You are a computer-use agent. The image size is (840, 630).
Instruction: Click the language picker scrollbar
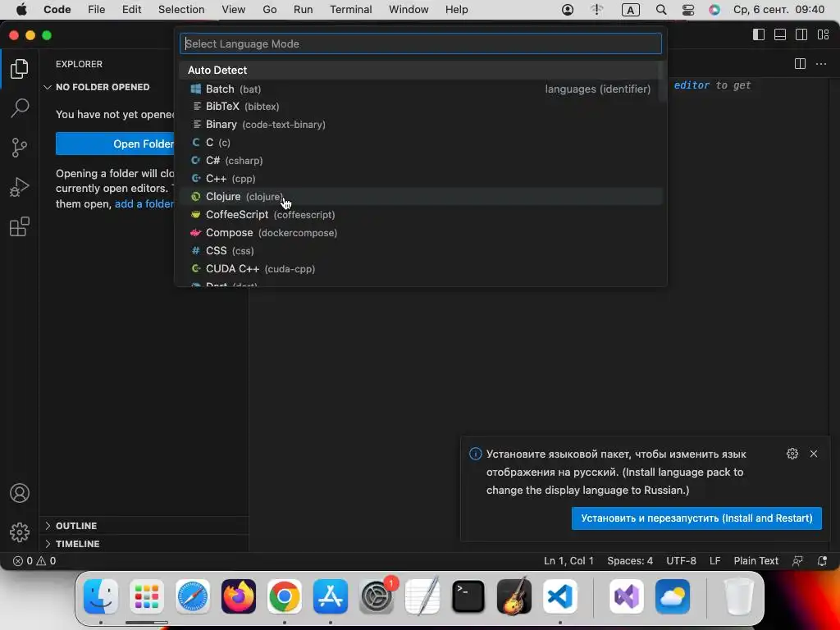[662, 81]
